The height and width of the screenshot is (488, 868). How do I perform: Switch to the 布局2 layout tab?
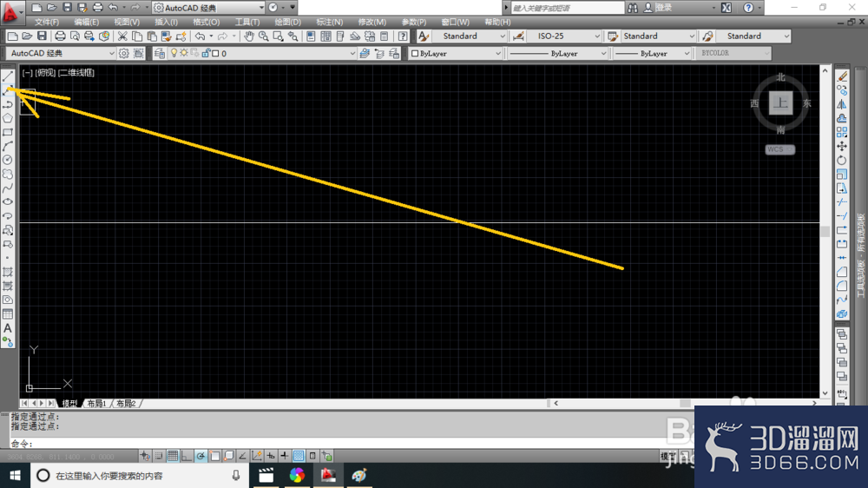pos(126,403)
